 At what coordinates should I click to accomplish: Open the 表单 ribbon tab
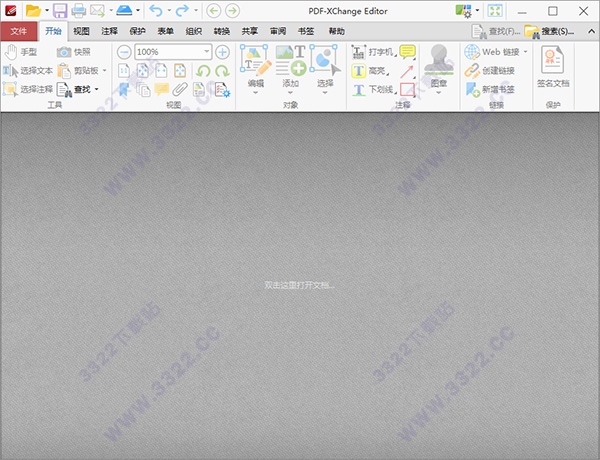coord(165,31)
